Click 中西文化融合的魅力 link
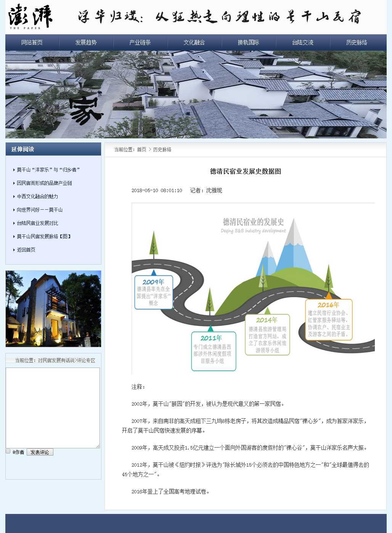392x533 pixels. point(37,197)
